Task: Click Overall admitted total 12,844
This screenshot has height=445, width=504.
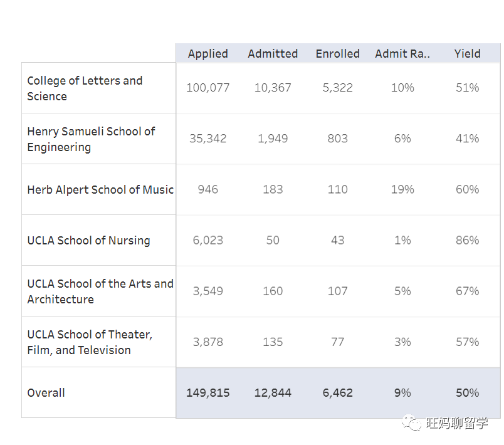Action: click(273, 392)
